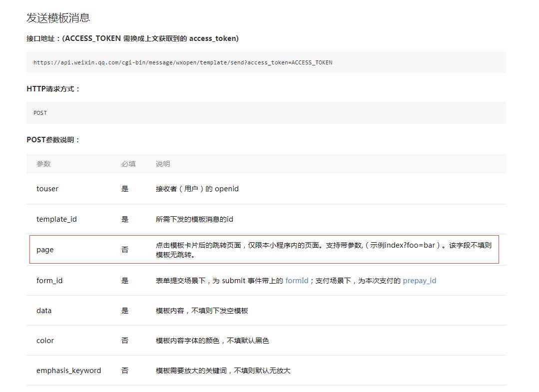Click the 接口地址 heading line
This screenshot has height=392, width=539.
pyautogui.click(x=132, y=38)
